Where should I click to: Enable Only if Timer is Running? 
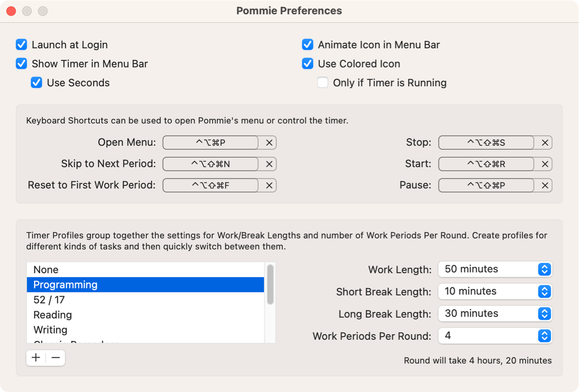pyautogui.click(x=323, y=83)
